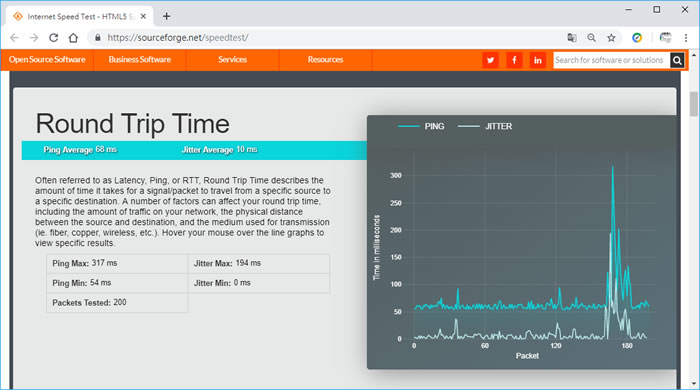Toggle the PING legend series

pyautogui.click(x=421, y=127)
